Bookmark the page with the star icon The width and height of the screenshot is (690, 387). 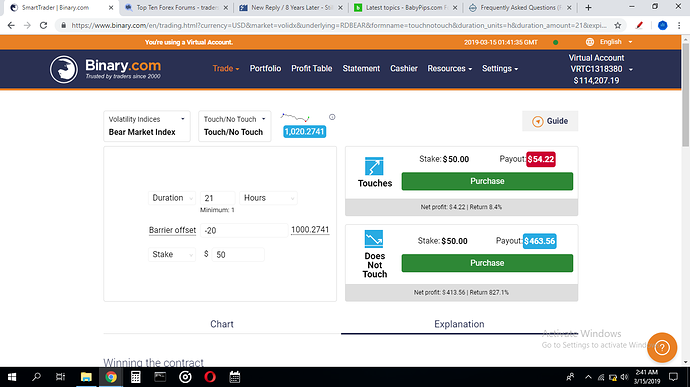point(618,26)
